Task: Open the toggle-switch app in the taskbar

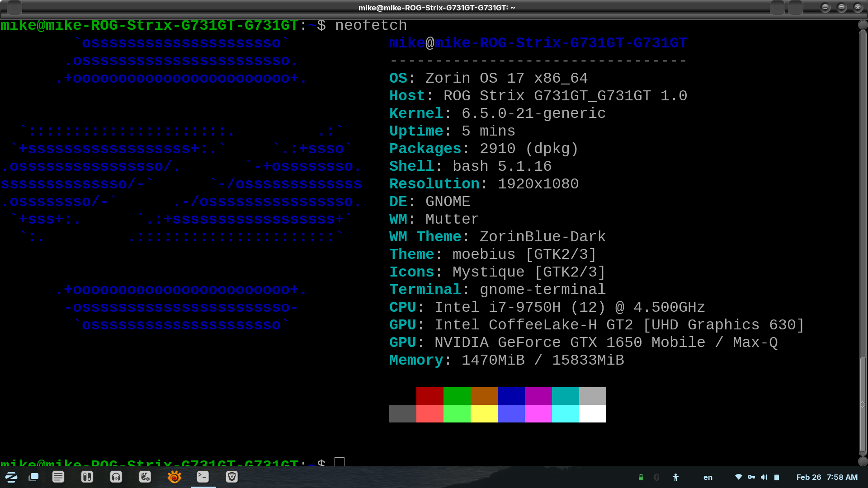Action: [x=87, y=477]
